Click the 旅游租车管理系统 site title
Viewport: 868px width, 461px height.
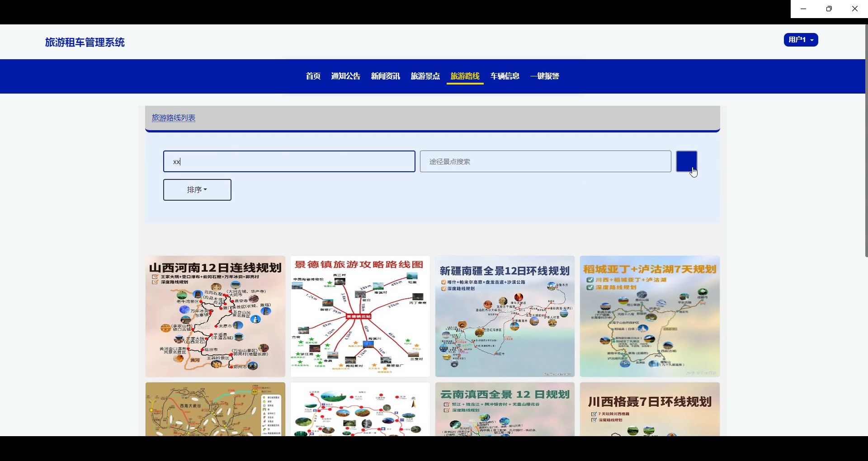(85, 42)
